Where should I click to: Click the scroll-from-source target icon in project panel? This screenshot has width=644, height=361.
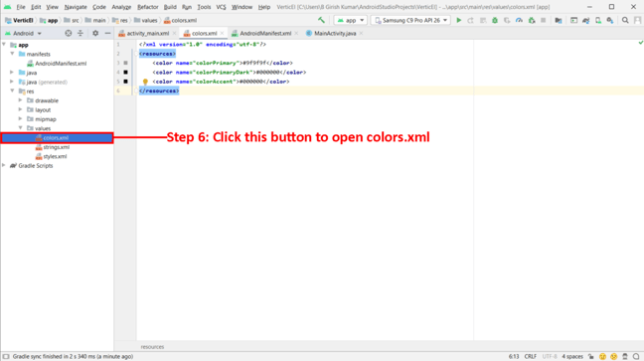coord(69,33)
